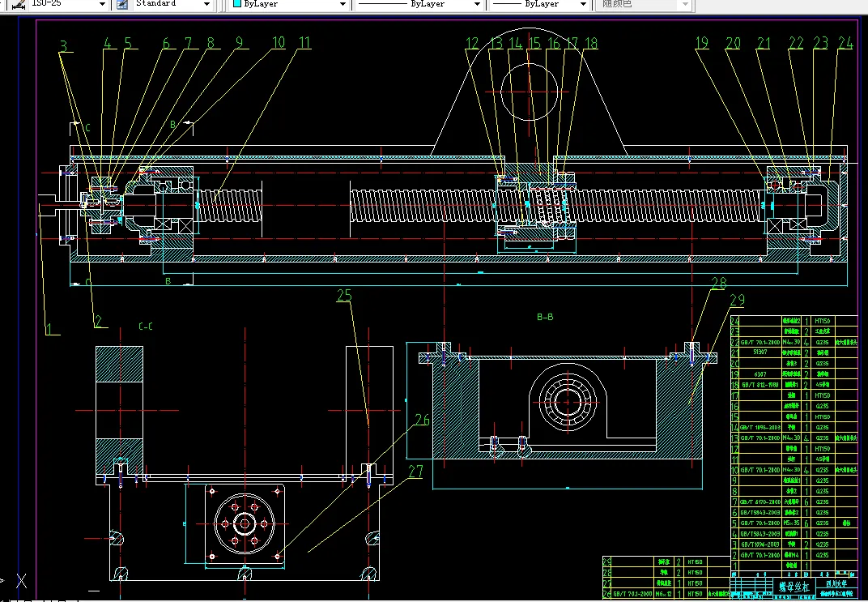Screen dimensions: 868x602
Task: Select part balloon number 29 near B-B view
Action: 737,300
